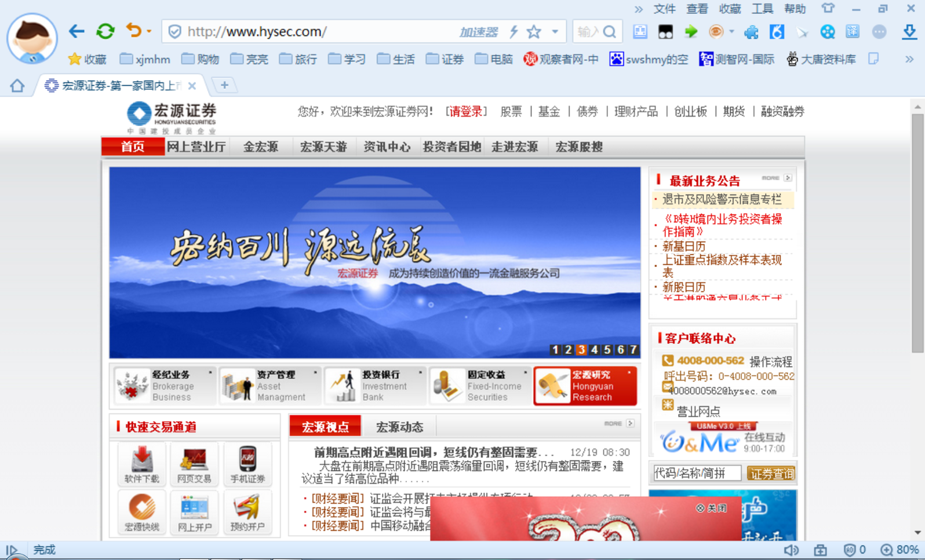This screenshot has height=560, width=925.
Task: Expand bookmarks bar overflow chevron
Action: tap(909, 59)
